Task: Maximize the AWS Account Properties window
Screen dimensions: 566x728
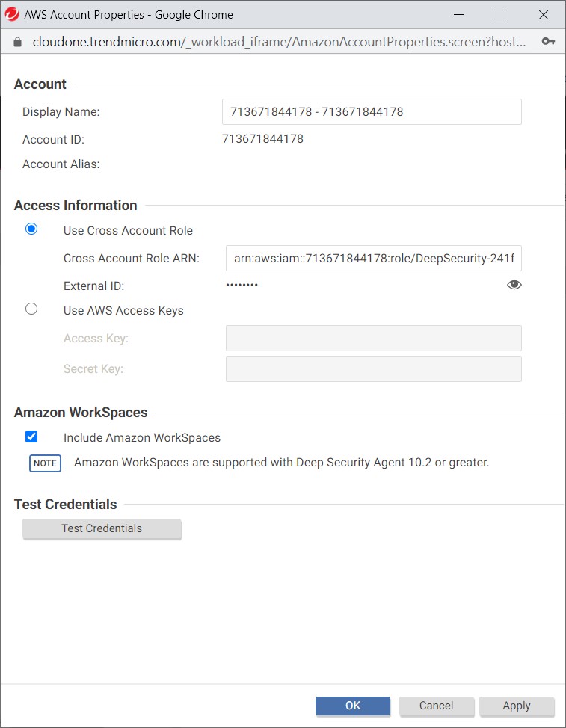Action: pos(500,15)
